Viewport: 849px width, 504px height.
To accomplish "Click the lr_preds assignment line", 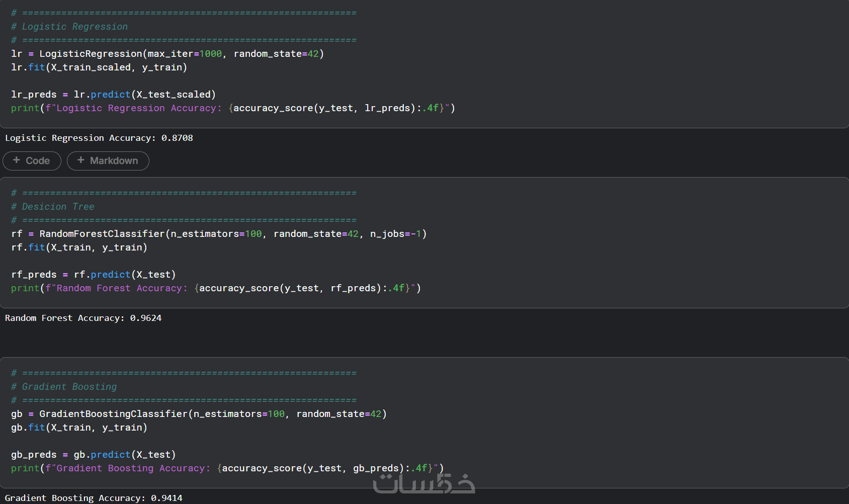I will (x=113, y=95).
